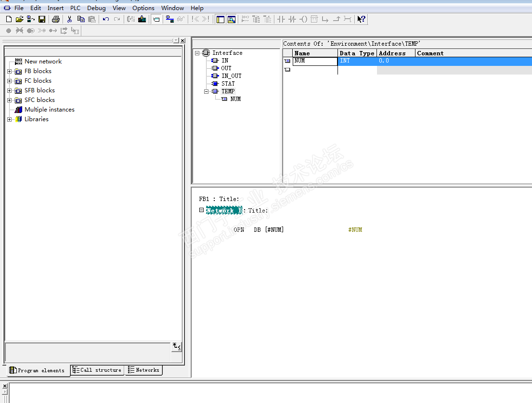
Task: Click the context Help arrow icon
Action: coord(361,19)
